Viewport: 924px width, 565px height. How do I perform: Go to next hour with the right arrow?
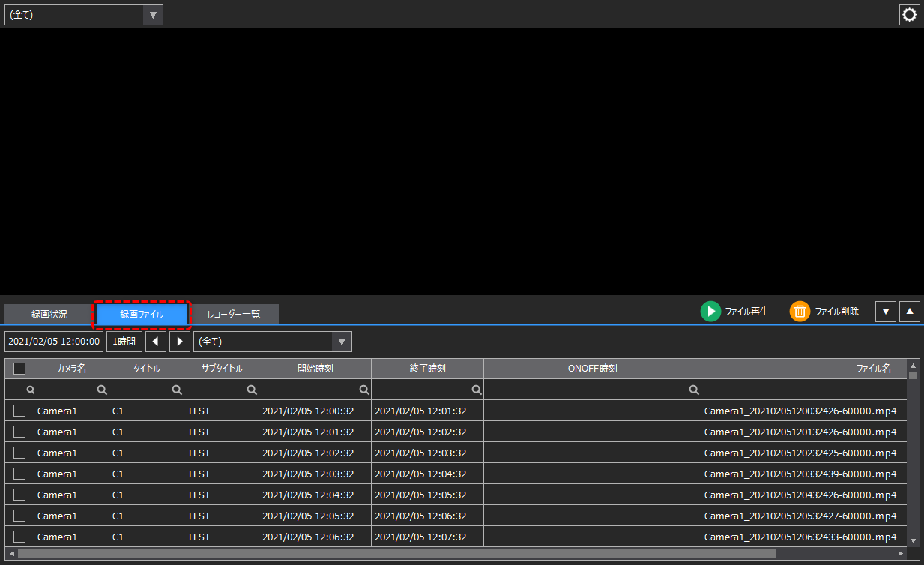(x=178, y=342)
